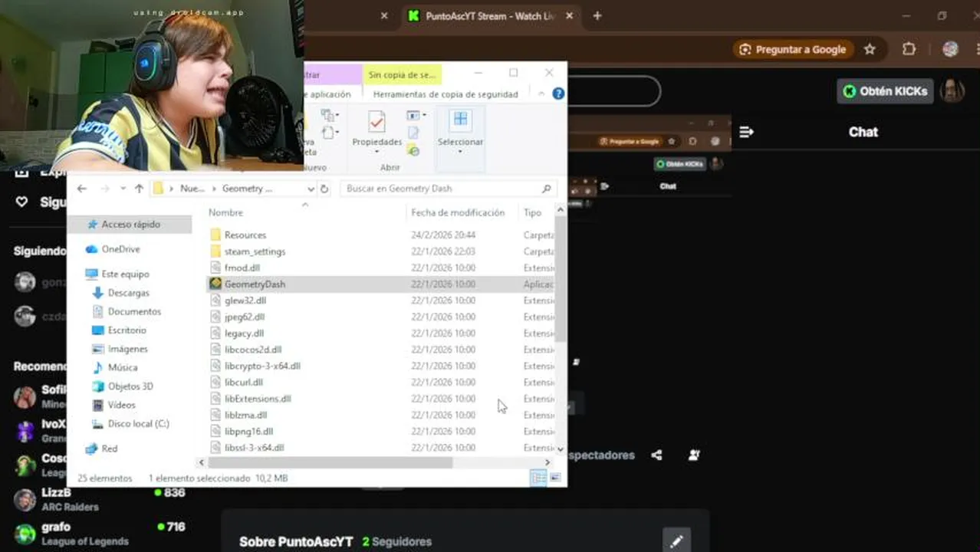Select the Resources folder
Image resolution: width=980 pixels, height=552 pixels.
coord(380,235)
